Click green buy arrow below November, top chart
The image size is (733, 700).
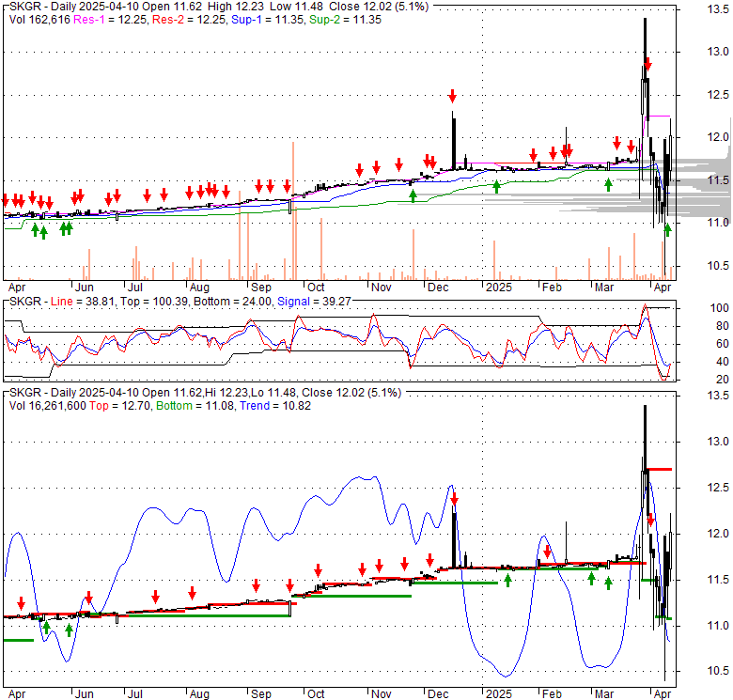pyautogui.click(x=413, y=195)
